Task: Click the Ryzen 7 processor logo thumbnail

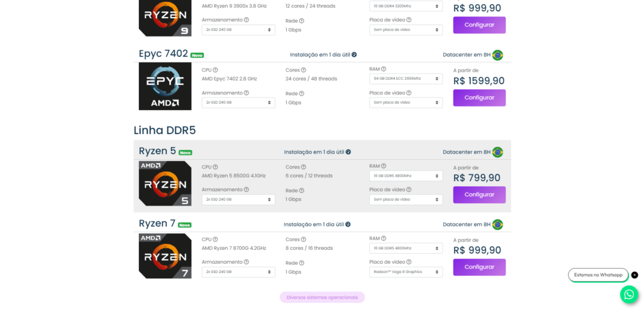Action: point(165,256)
